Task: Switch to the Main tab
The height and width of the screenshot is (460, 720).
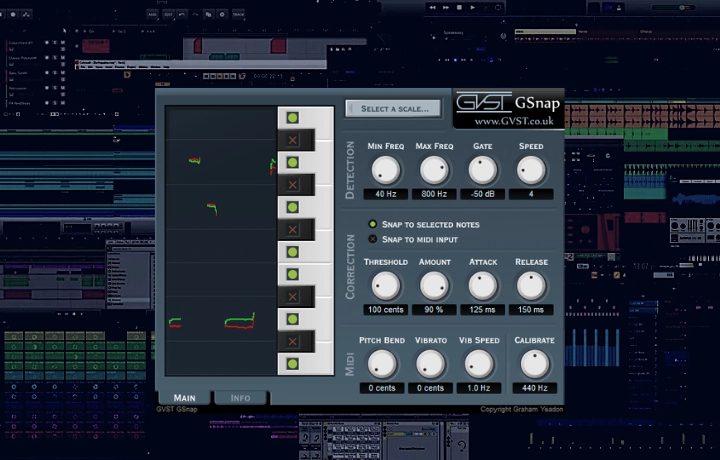Action: point(185,398)
